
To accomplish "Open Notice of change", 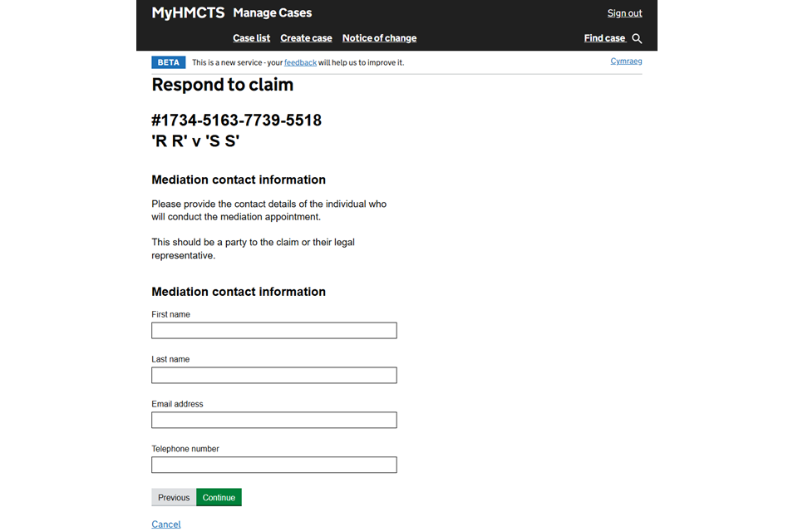I will [379, 38].
